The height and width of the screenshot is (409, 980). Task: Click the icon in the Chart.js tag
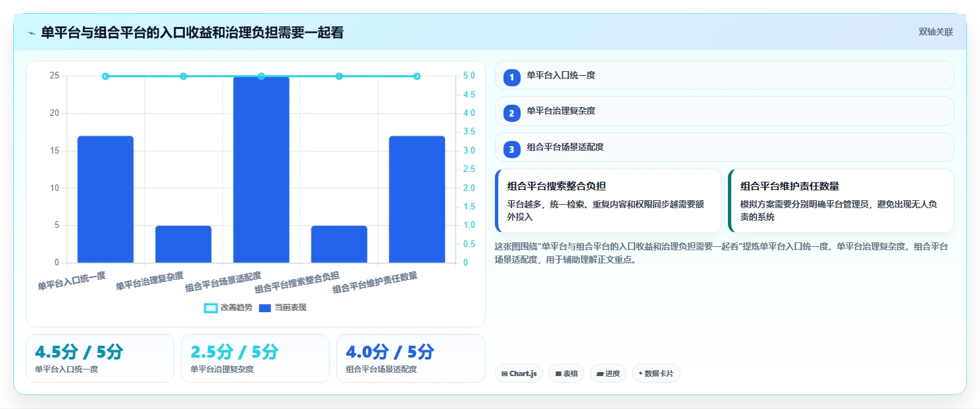(504, 374)
